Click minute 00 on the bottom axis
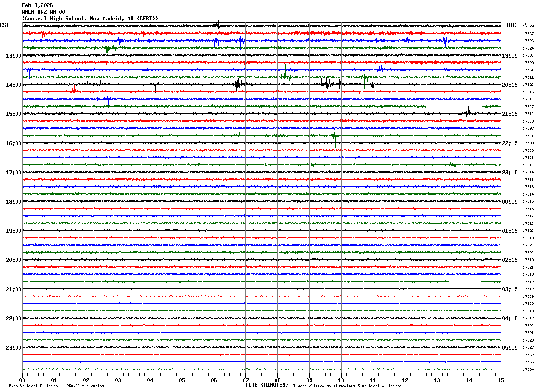Image resolution: width=536 pixels, height=392 pixels. point(22,380)
